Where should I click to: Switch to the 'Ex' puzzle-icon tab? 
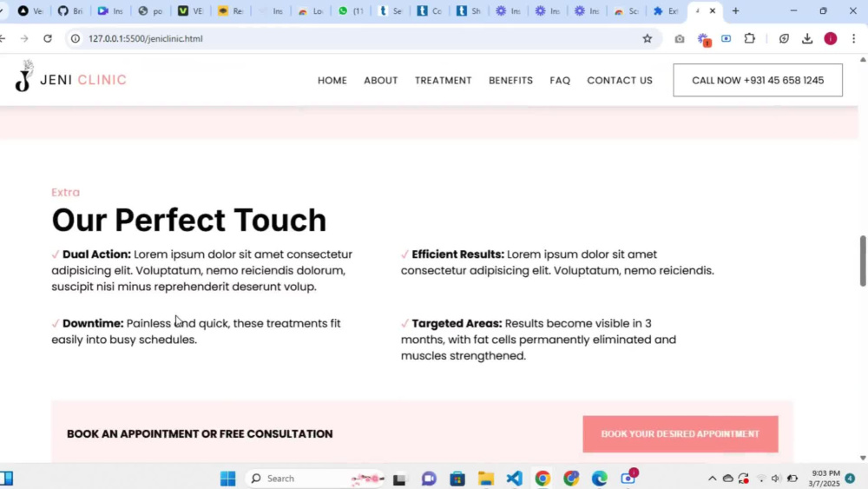click(666, 11)
